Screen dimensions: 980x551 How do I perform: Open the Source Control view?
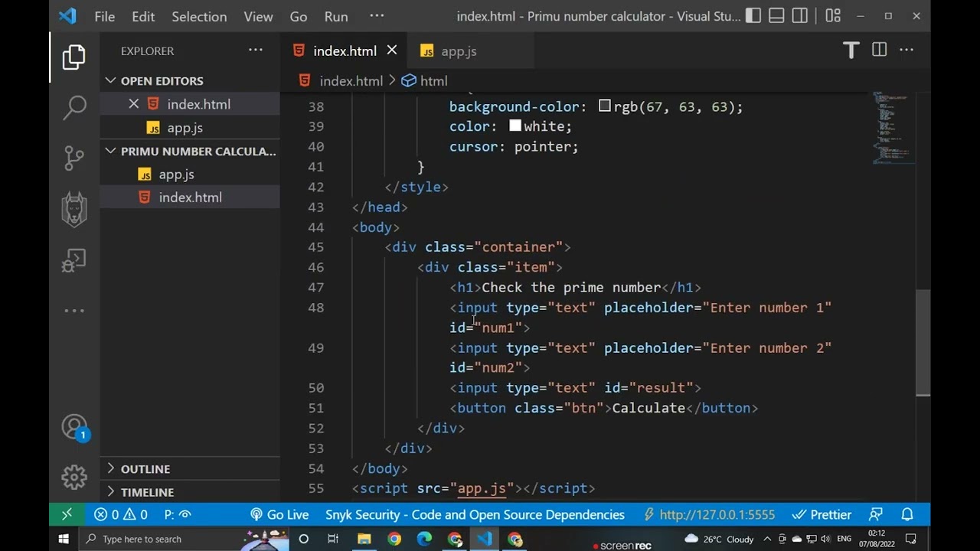click(74, 158)
